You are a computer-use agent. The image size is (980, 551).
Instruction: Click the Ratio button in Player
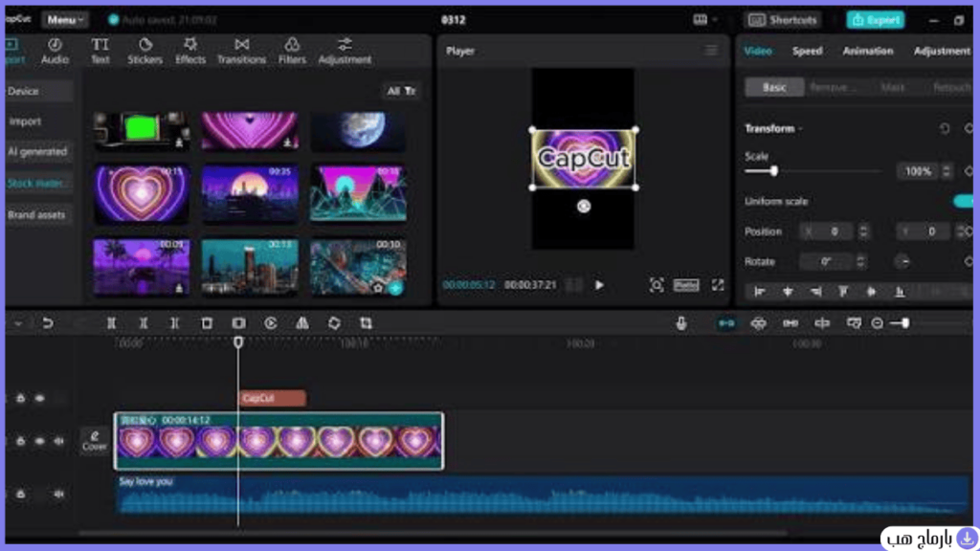[x=685, y=285]
